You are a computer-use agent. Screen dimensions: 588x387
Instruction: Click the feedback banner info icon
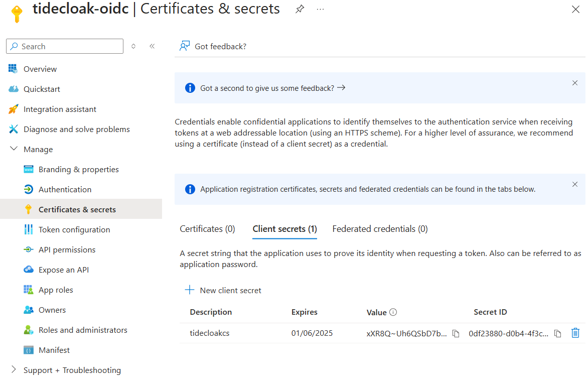coord(190,88)
